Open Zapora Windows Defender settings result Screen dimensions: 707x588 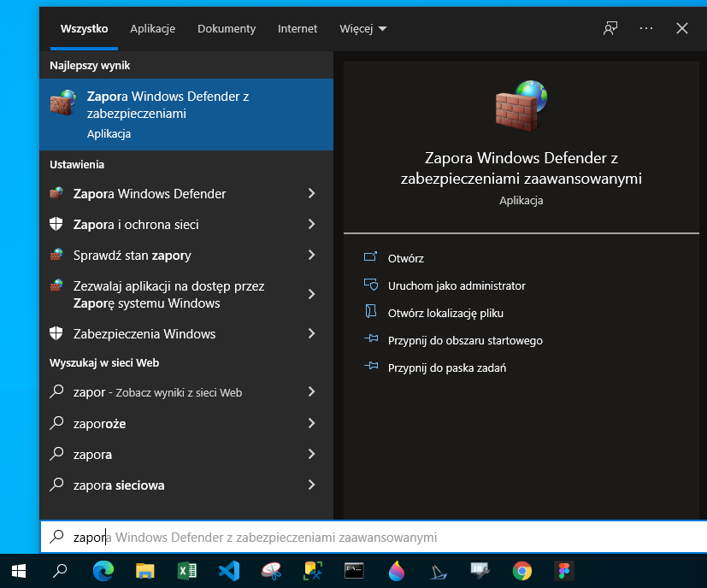coord(186,193)
